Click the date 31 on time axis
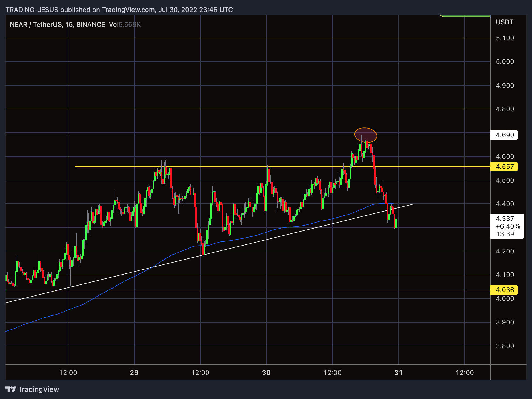The width and height of the screenshot is (532, 399). (399, 373)
